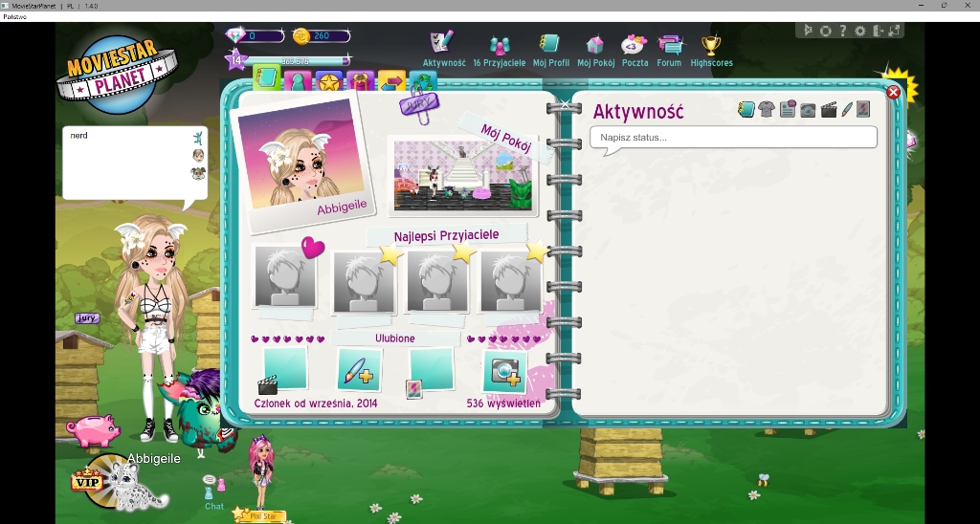Close the profile notebook with red X
The width and height of the screenshot is (980, 524).
coord(894,93)
